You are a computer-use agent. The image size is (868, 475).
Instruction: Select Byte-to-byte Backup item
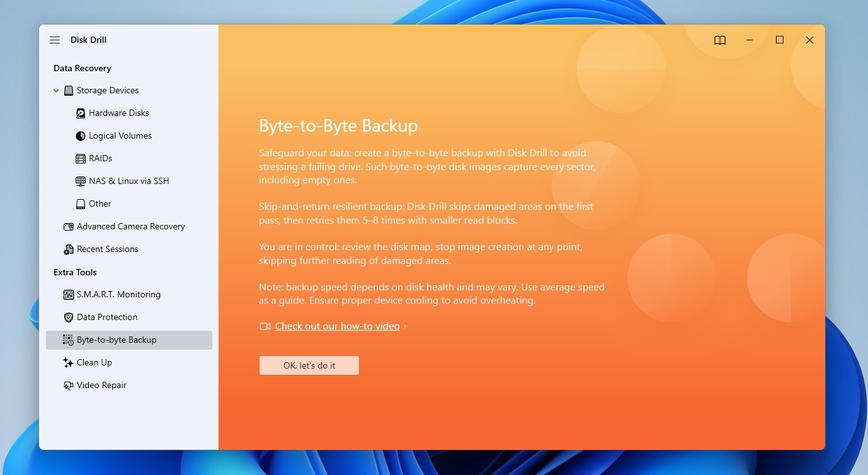tap(129, 340)
